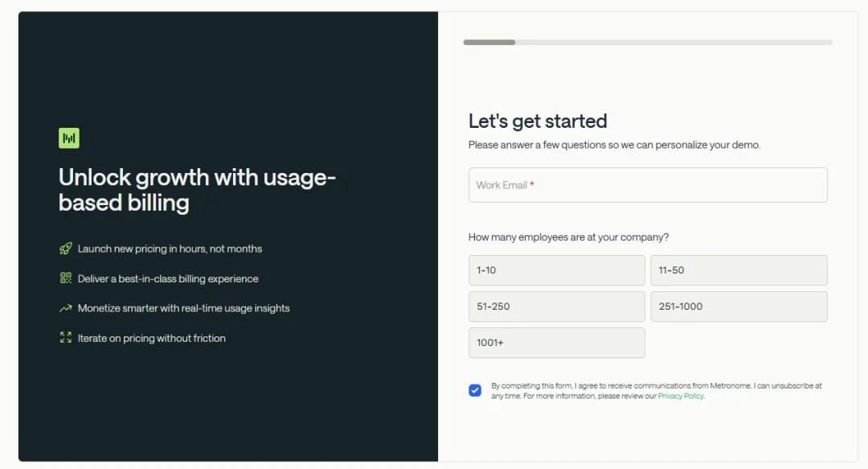Choose the 1001+ employee option
The width and height of the screenshot is (868, 469).
(556, 343)
